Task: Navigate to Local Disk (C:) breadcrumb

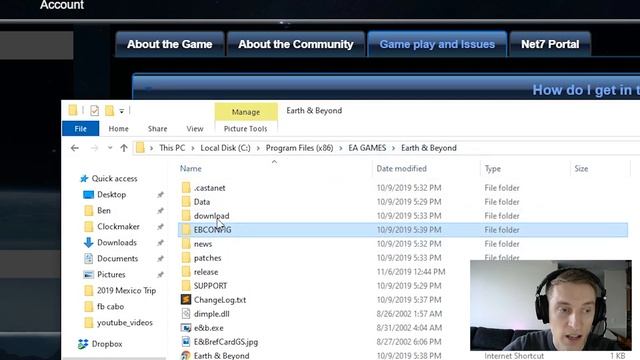Action: tap(225, 148)
